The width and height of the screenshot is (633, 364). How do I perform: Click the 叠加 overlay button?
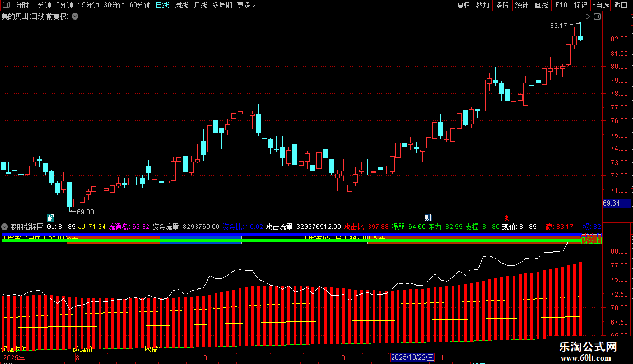point(482,5)
